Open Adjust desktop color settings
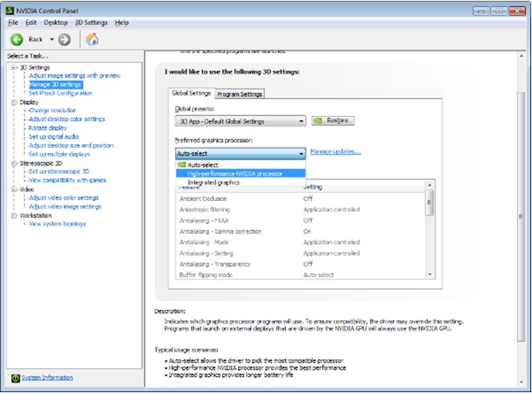 coord(66,119)
